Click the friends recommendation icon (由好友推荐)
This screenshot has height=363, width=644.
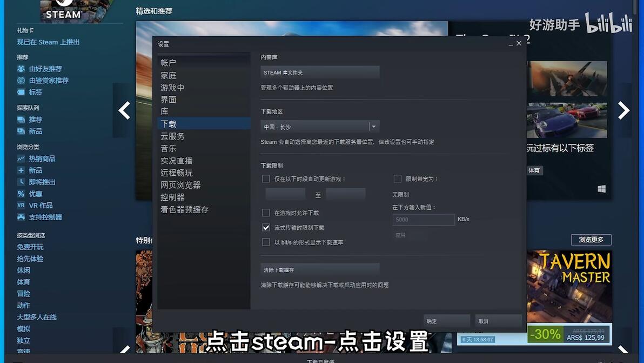click(21, 69)
